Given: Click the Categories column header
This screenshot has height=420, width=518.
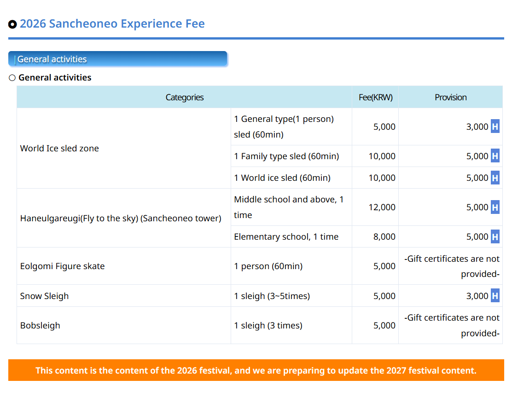Looking at the screenshot, I should click(184, 98).
